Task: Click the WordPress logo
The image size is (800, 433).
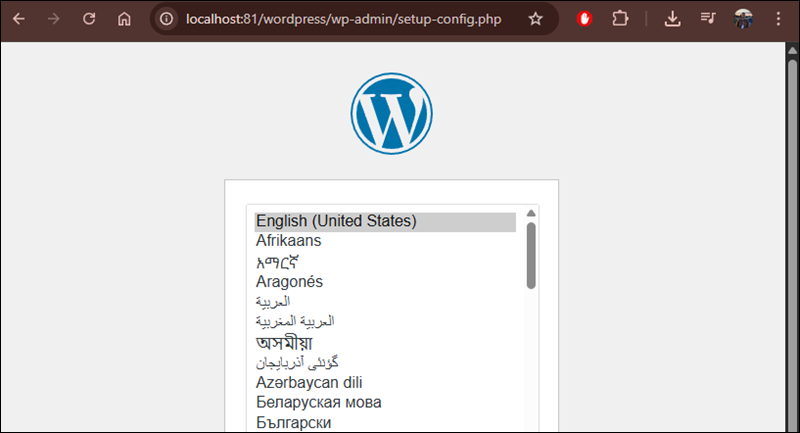Action: tap(391, 113)
